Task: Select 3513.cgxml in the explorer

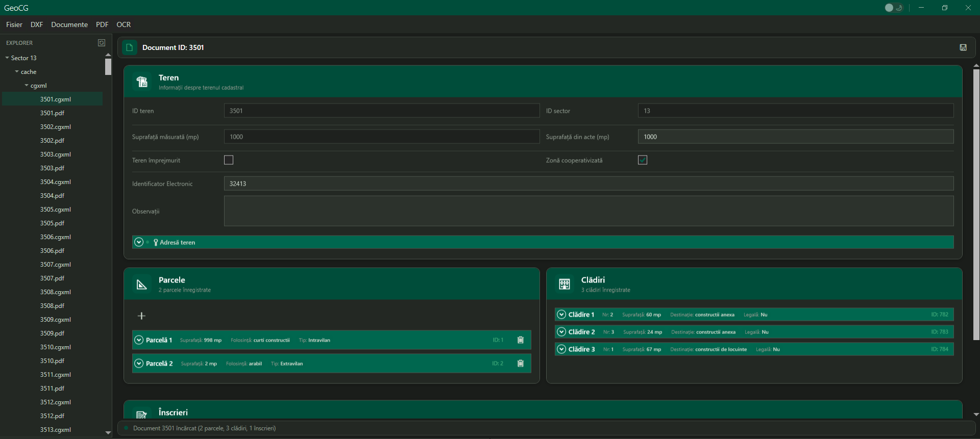Action: point(56,430)
